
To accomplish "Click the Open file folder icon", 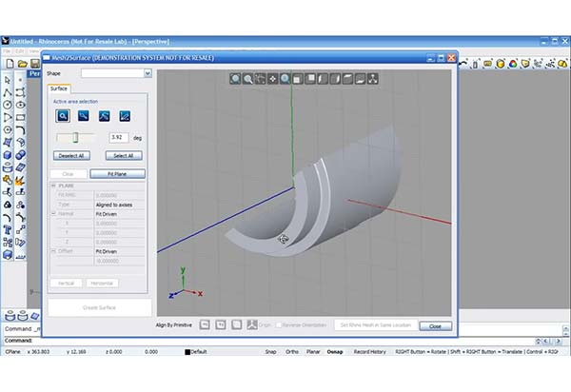I will pos(21,64).
